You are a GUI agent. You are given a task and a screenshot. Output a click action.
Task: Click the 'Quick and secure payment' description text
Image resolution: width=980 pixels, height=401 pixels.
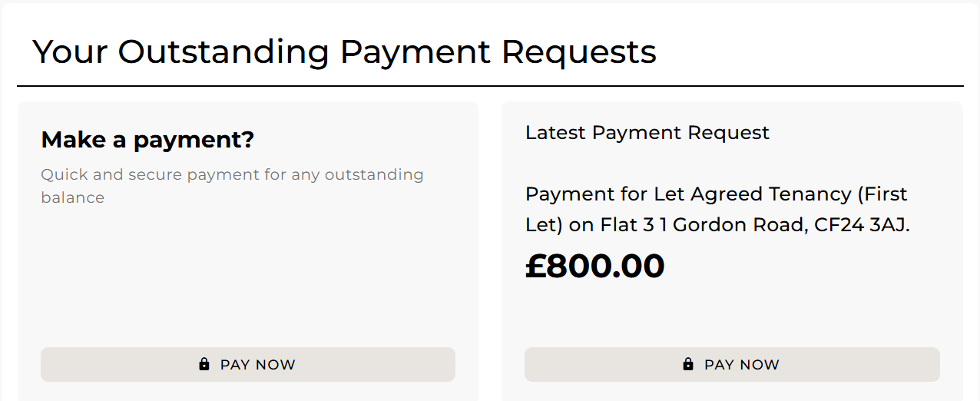pos(232,174)
